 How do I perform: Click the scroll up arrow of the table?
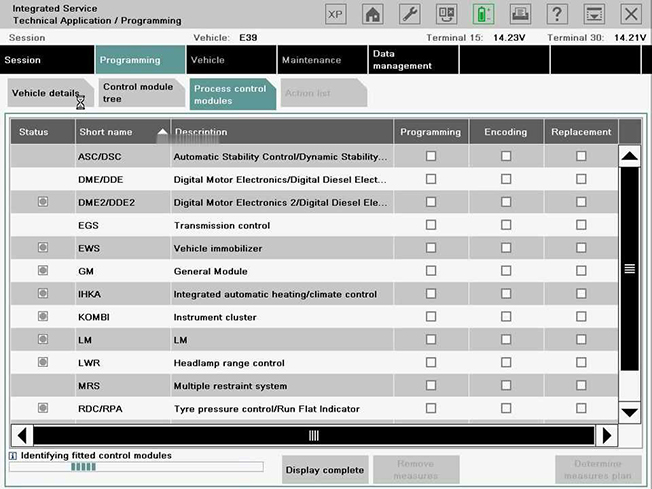tap(630, 156)
